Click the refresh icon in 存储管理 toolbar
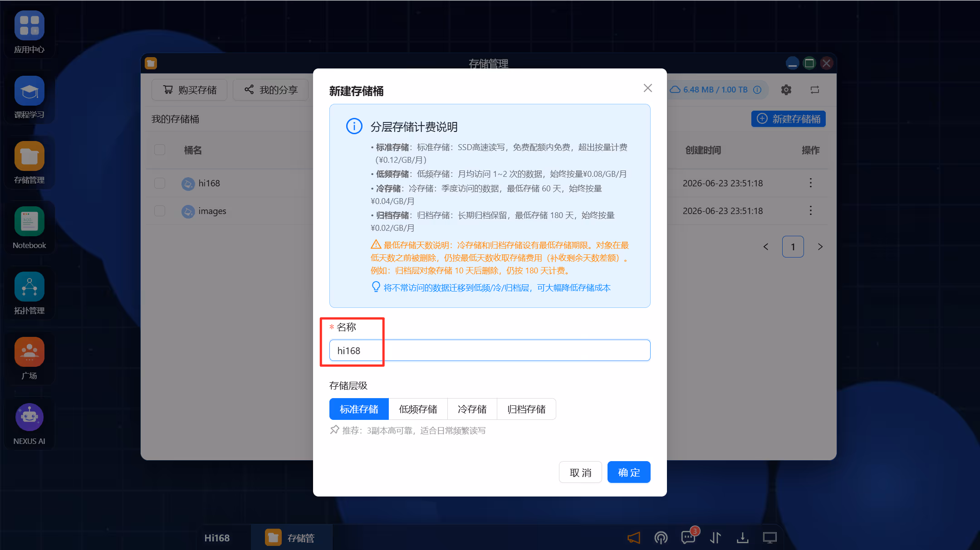This screenshot has height=550, width=980. [815, 90]
